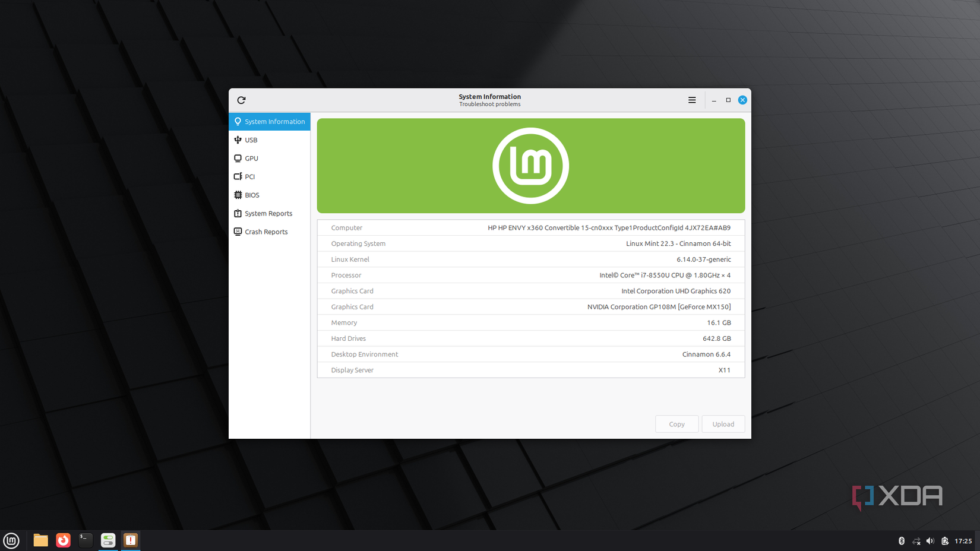Click the Upload button
980x551 pixels.
[x=723, y=424]
